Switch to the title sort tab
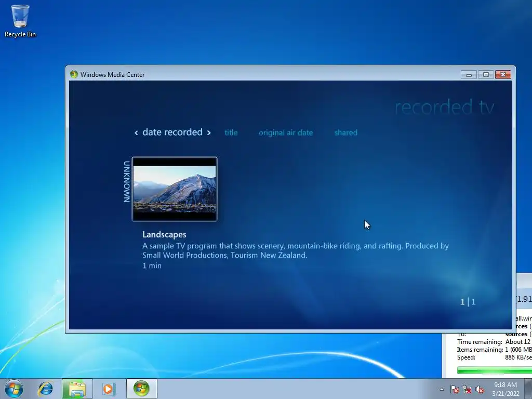This screenshot has height=399, width=532. point(231,132)
